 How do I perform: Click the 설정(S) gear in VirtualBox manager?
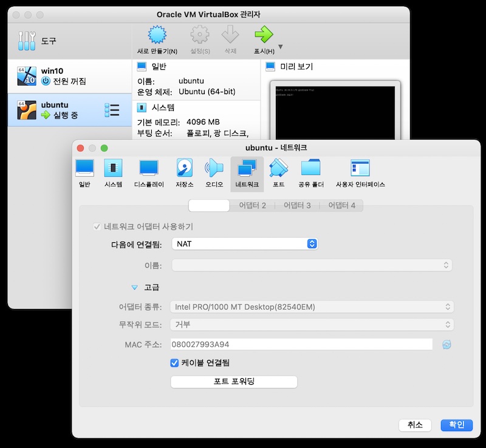coord(200,40)
